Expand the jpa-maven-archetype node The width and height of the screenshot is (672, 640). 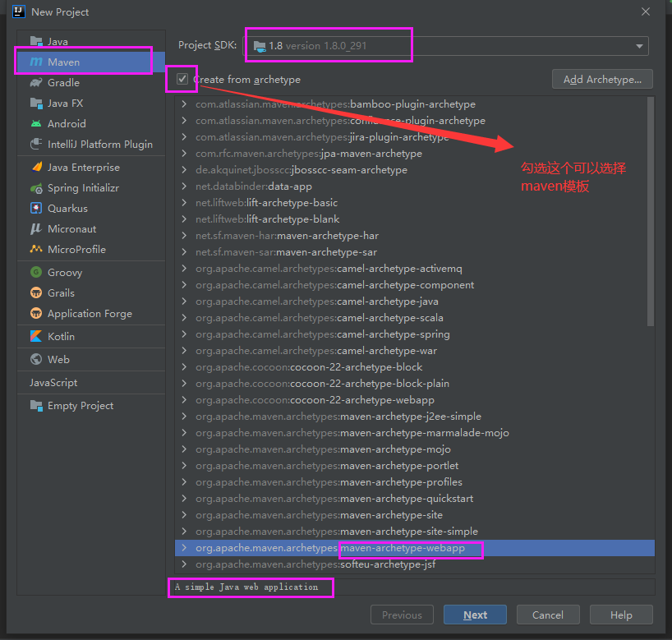[184, 154]
